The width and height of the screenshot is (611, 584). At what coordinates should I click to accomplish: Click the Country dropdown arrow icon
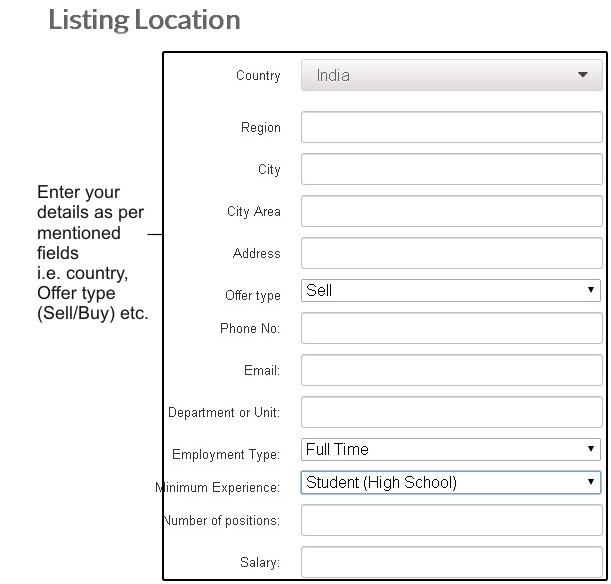[x=583, y=75]
